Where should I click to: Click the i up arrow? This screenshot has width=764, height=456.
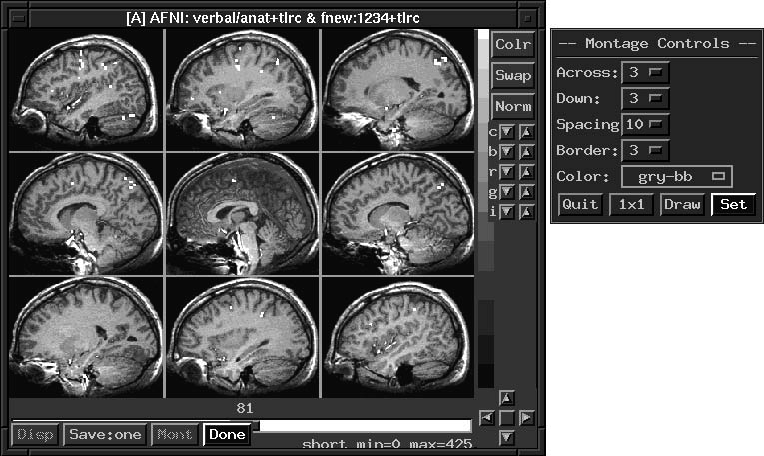527,212
